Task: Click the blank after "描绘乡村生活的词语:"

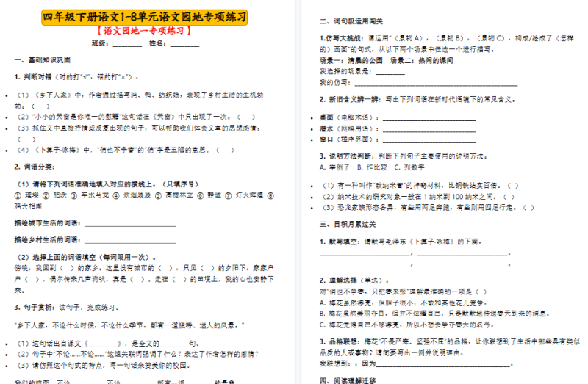Action: [131, 240]
